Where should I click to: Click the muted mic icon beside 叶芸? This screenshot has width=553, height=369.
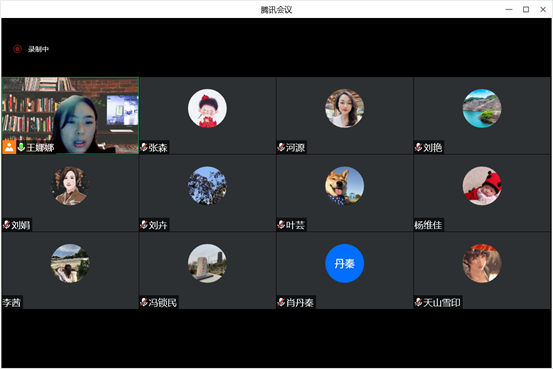(281, 225)
